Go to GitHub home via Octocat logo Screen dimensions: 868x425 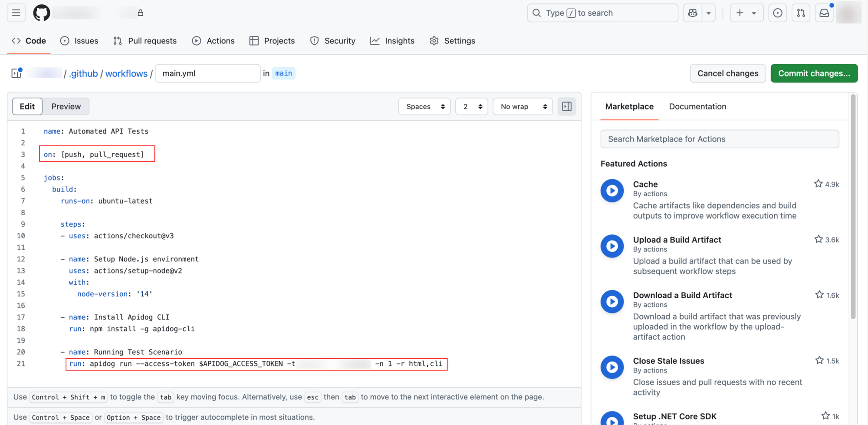click(x=42, y=13)
